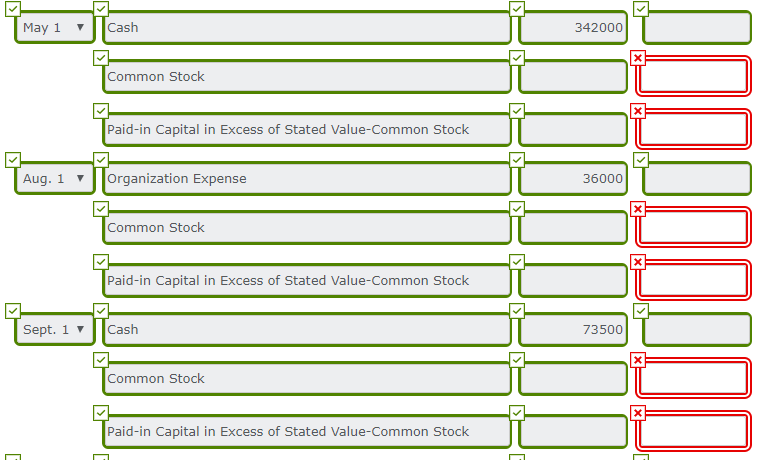Click the 36000 debit amount field
Image resolution: width=784 pixels, height=460 pixels.
[x=572, y=179]
